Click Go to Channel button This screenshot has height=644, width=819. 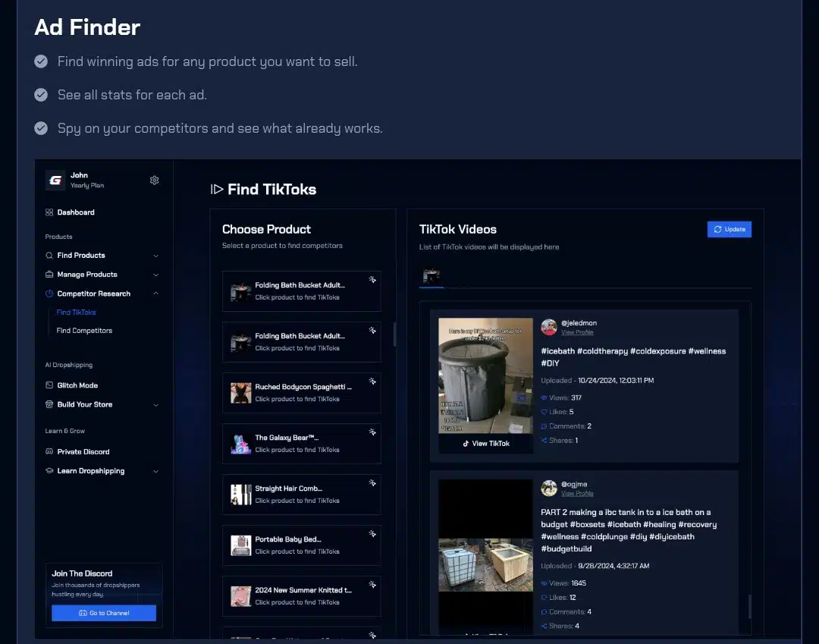pyautogui.click(x=104, y=613)
